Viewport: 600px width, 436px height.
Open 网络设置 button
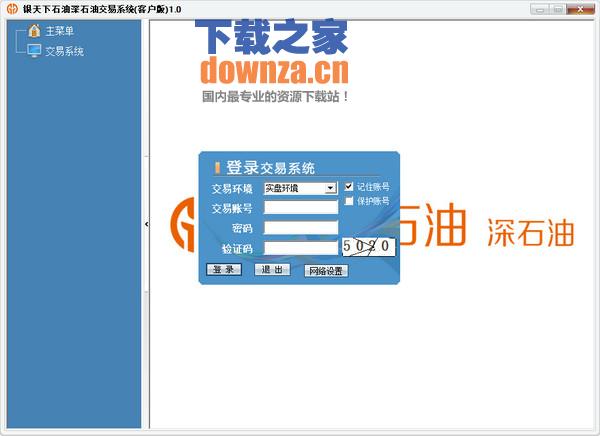[x=326, y=271]
